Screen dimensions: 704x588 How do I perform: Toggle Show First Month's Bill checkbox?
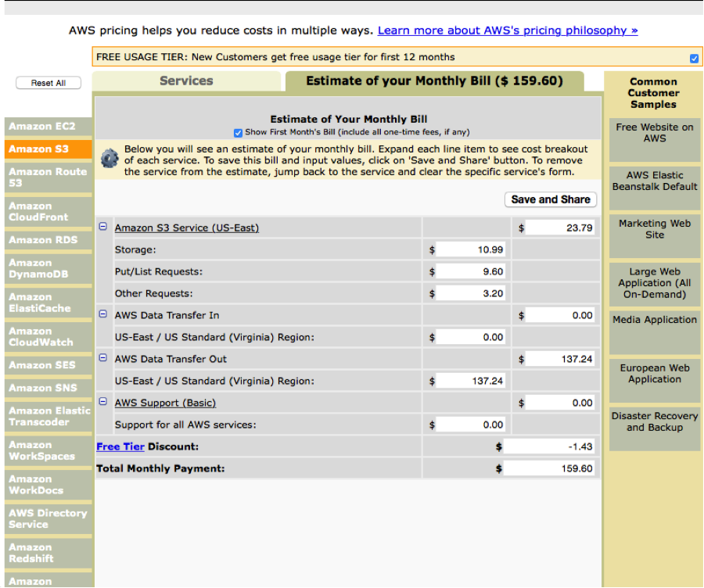click(x=238, y=133)
